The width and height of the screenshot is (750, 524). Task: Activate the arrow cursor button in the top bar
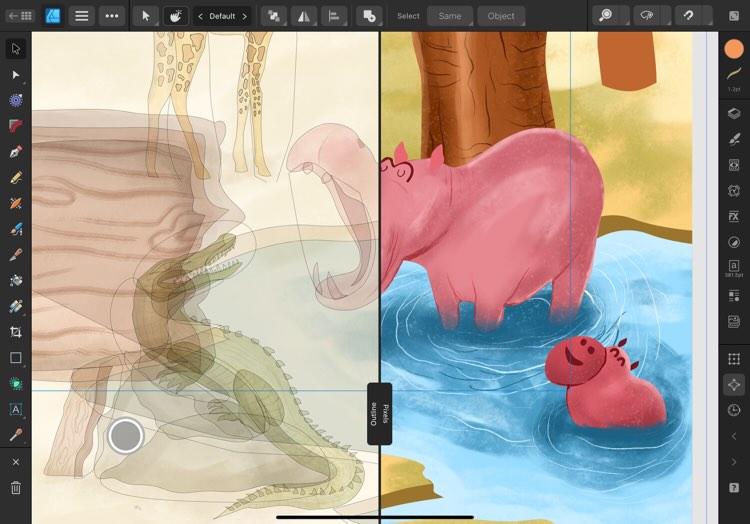tap(145, 16)
